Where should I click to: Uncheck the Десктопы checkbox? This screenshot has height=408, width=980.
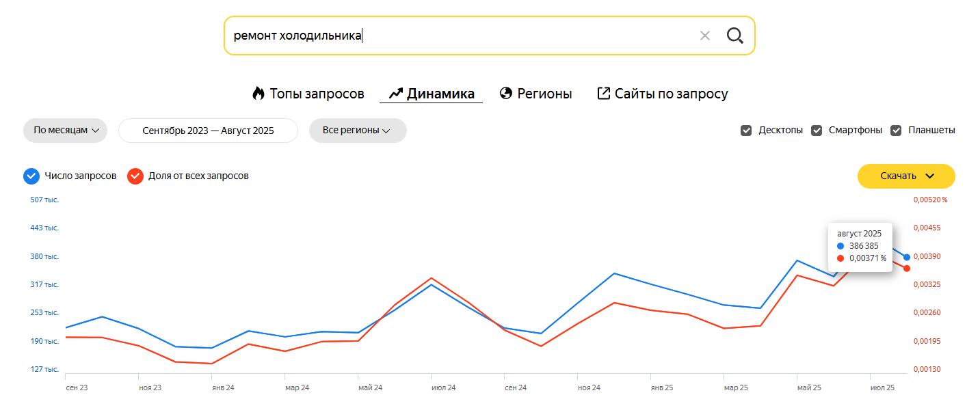(x=746, y=131)
